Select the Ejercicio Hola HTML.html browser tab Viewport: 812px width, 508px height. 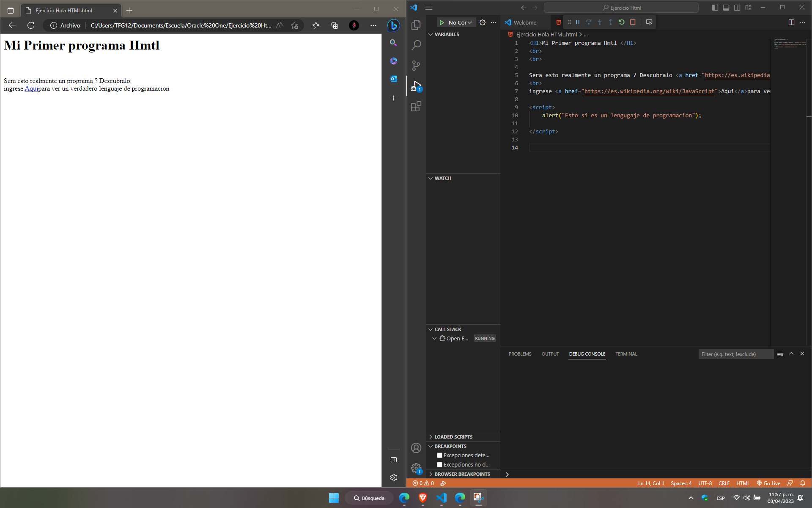71,11
